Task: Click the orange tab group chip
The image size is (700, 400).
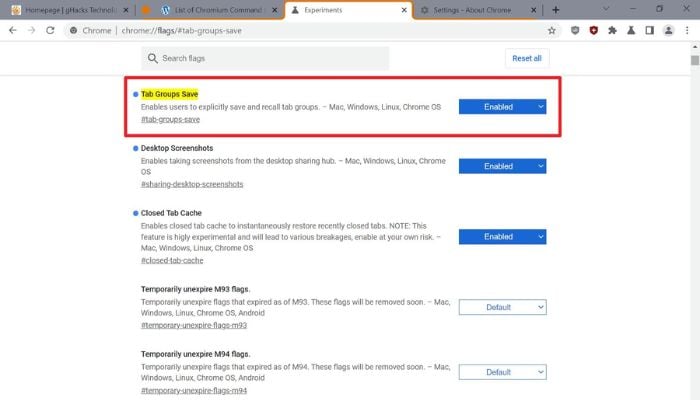Action: tap(146, 10)
